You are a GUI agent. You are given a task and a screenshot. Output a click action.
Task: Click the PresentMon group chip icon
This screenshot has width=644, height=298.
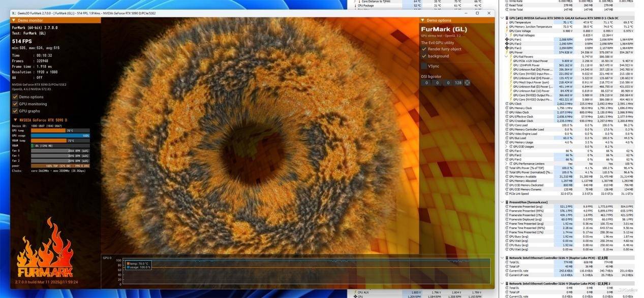507,202
